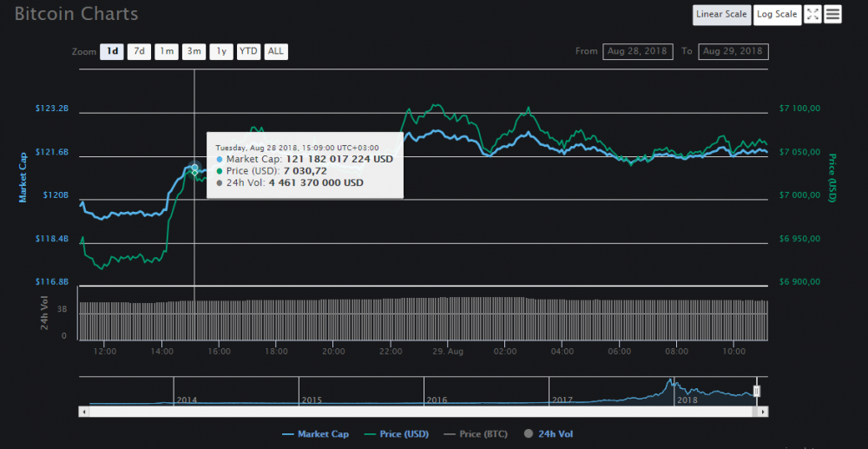Click the 2015 marker in navigator
Viewport: 868px width, 449px height.
click(312, 399)
